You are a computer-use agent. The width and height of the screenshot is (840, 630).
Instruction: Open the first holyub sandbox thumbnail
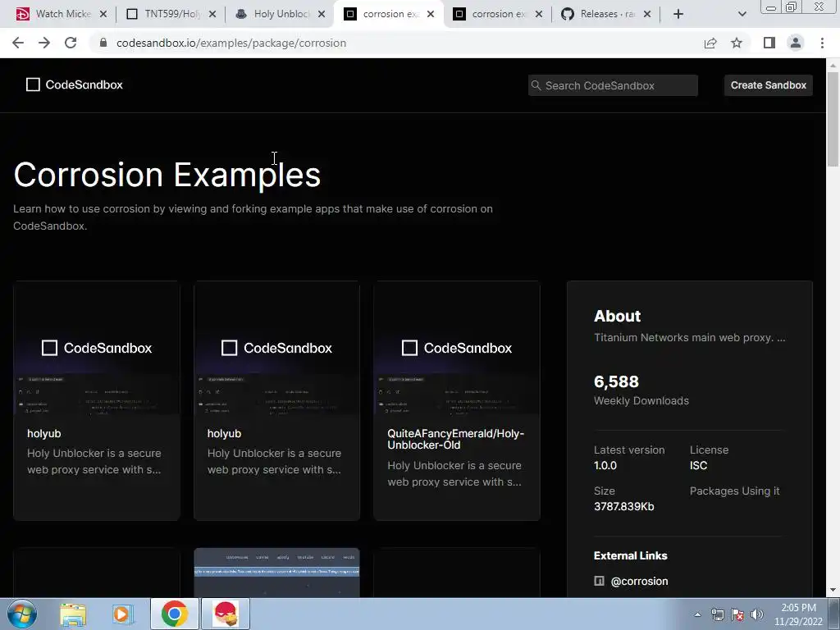[x=97, y=348]
